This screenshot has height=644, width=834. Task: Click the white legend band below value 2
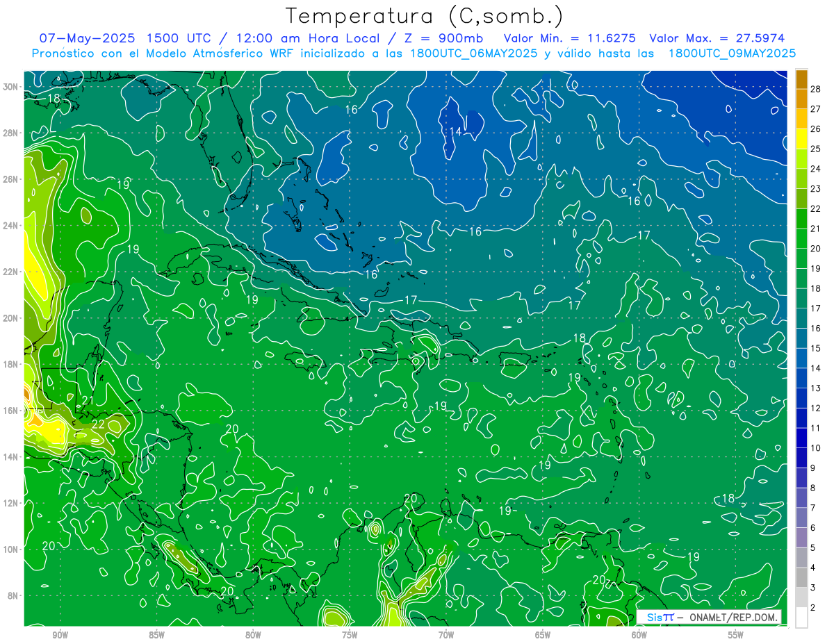801,617
